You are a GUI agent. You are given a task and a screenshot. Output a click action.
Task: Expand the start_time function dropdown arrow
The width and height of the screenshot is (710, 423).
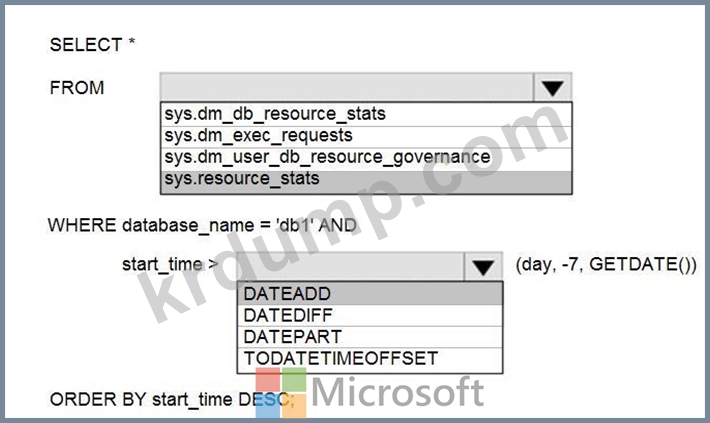(483, 267)
